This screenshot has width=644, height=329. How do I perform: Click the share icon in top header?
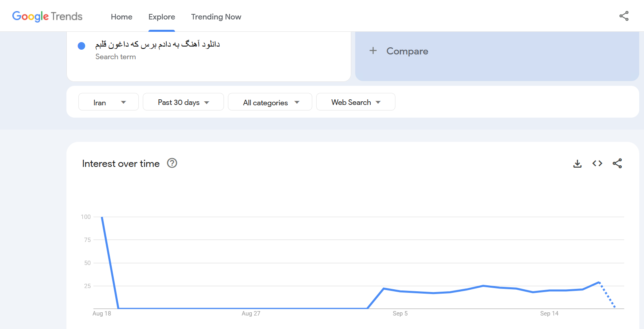click(x=624, y=16)
